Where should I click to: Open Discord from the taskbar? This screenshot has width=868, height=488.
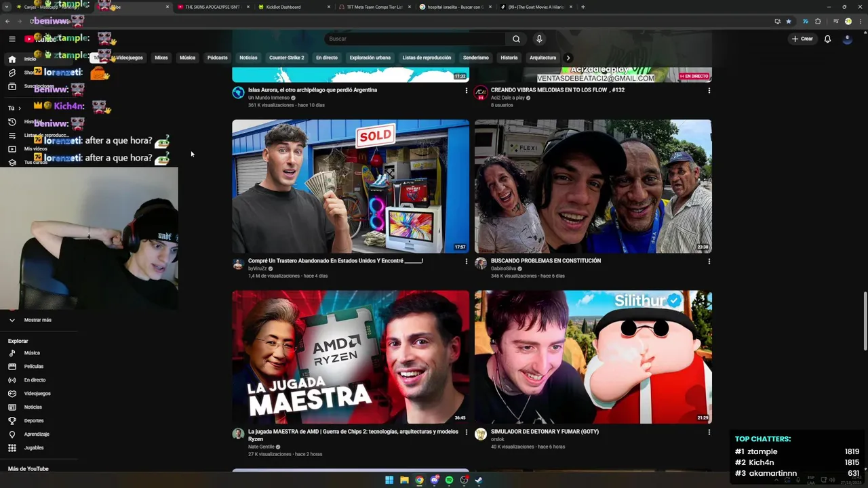[x=434, y=480]
